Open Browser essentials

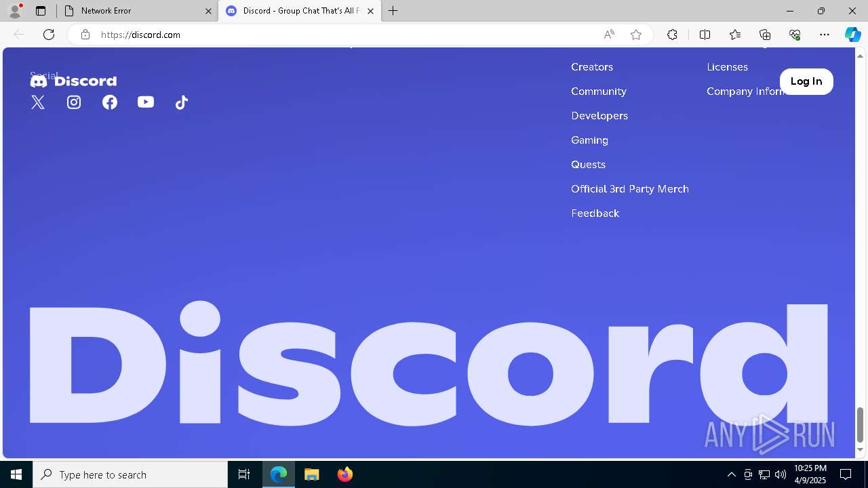[x=795, y=35]
